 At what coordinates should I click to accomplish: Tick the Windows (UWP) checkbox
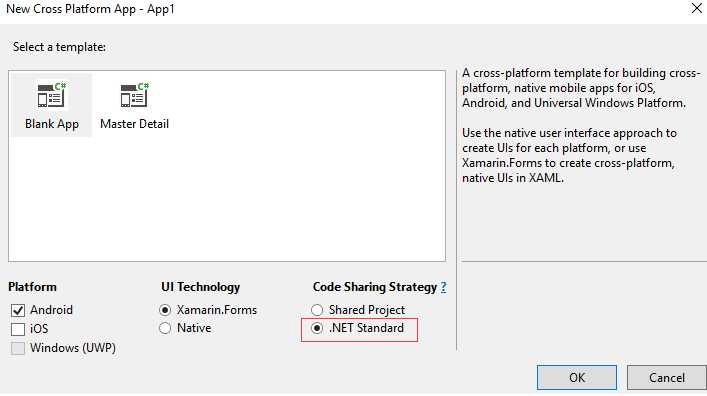click(18, 348)
